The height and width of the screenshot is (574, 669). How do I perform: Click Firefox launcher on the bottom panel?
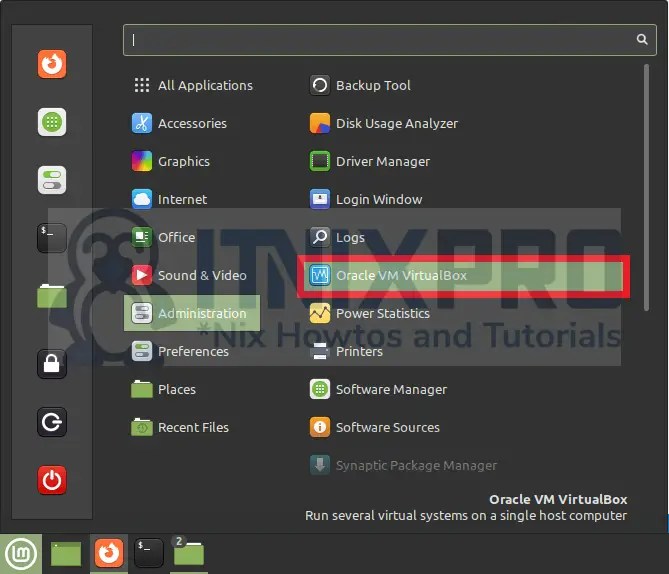(x=109, y=554)
